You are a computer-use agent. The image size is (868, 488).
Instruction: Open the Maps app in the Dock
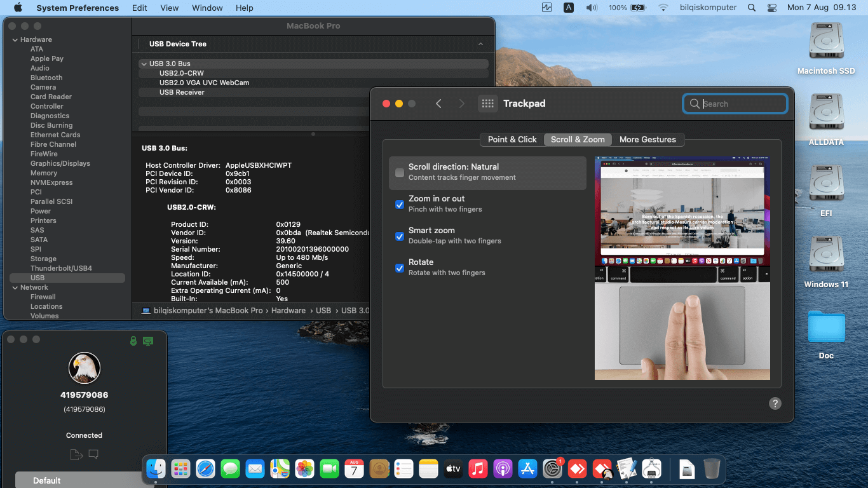tap(280, 469)
